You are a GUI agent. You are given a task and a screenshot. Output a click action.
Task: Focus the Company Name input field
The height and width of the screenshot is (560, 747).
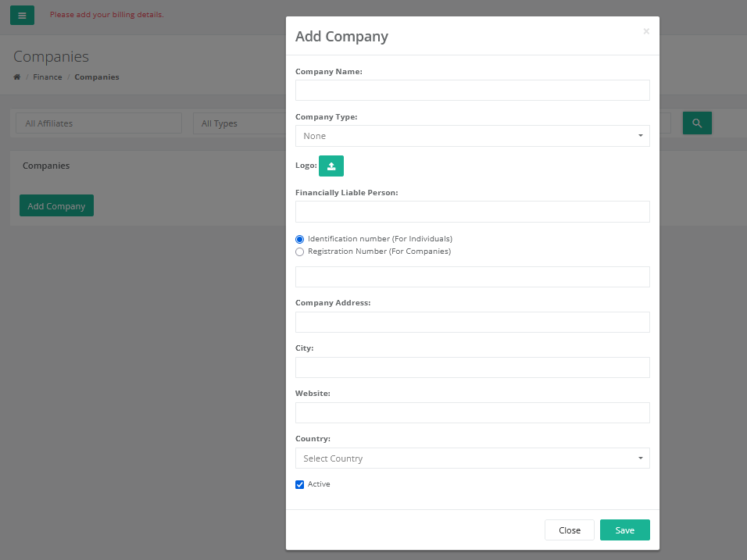click(473, 91)
